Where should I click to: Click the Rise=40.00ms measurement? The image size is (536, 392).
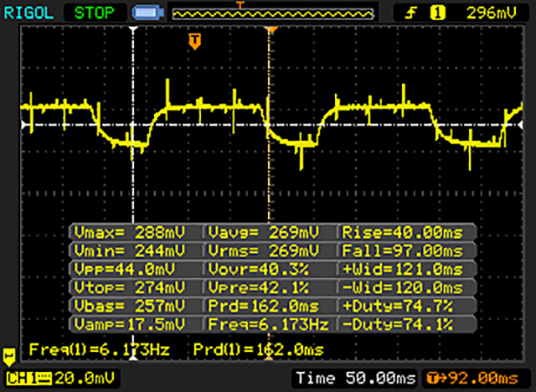pos(402,233)
